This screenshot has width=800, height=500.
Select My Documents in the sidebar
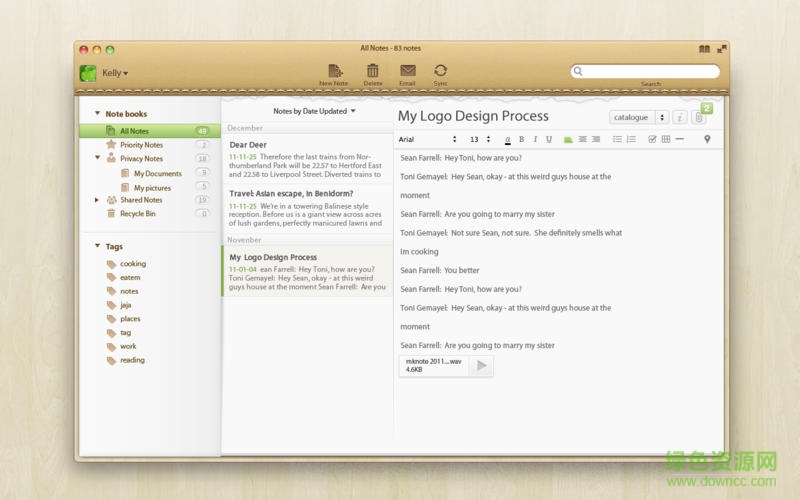pos(157,173)
